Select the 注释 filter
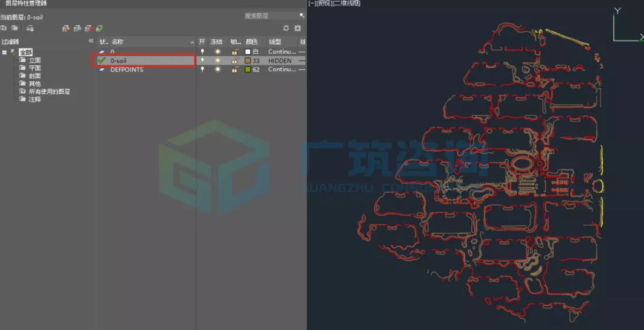Screen dimensions: 644x330 click(x=34, y=100)
